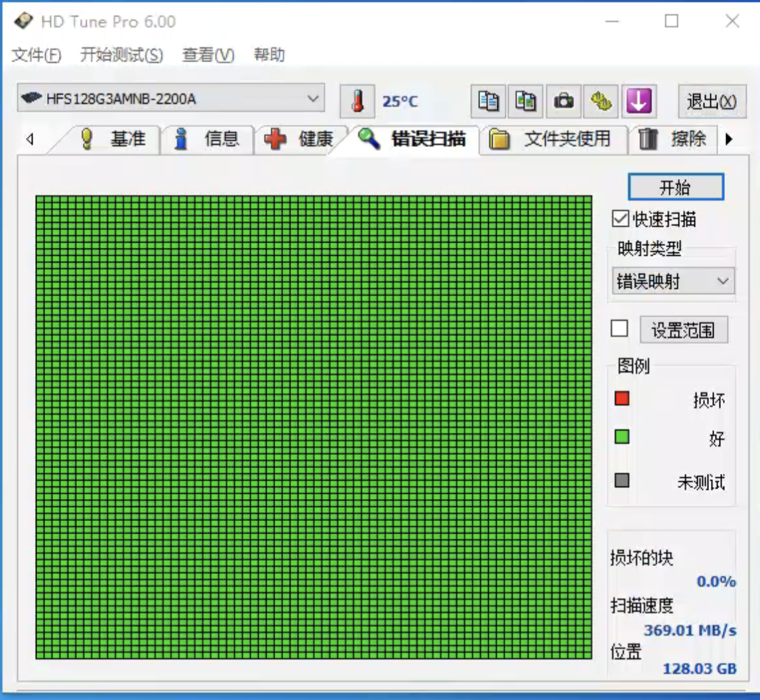Click the drive icon in selector
Viewport: 760px width, 700px height.
coord(32,98)
